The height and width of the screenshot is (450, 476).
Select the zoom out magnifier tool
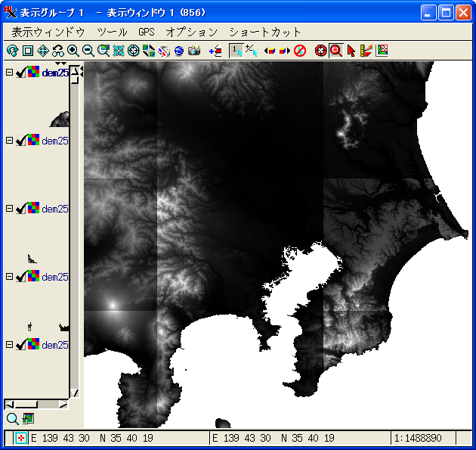[88, 51]
